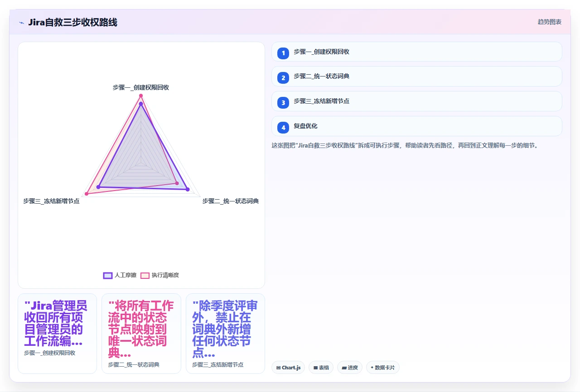This screenshot has height=392, width=580.
Task: Click the Jira自救三步收权路线 page title
Action: point(72,22)
